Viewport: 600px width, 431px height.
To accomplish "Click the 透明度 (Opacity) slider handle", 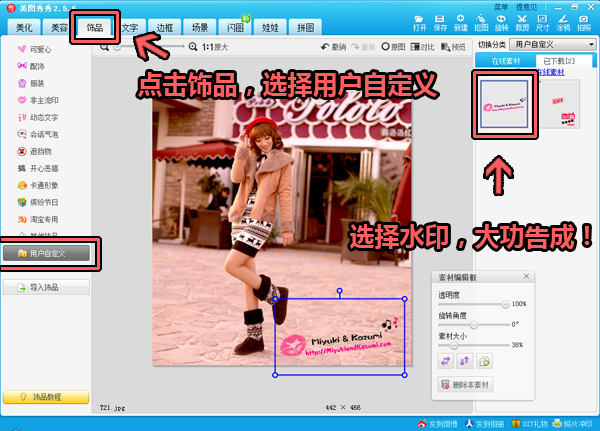I will click(507, 304).
